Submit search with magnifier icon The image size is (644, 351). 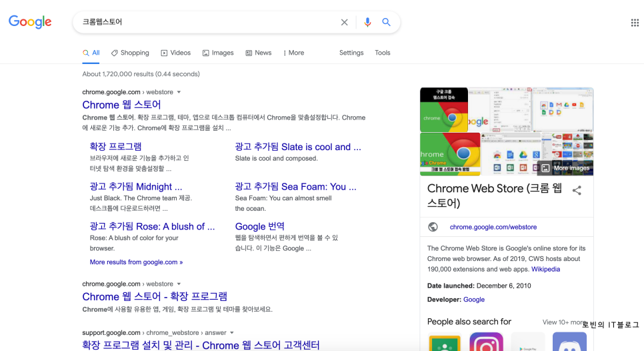point(386,22)
